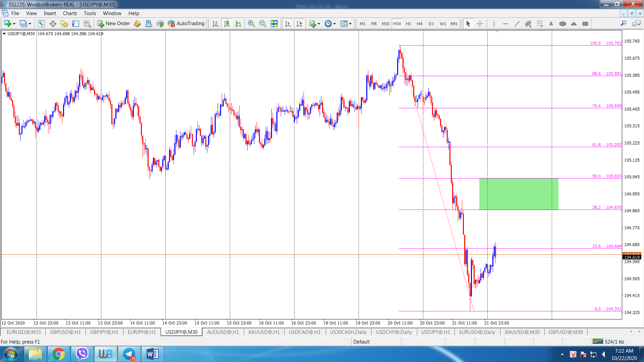Toggle chart shift icon

[x=299, y=23]
